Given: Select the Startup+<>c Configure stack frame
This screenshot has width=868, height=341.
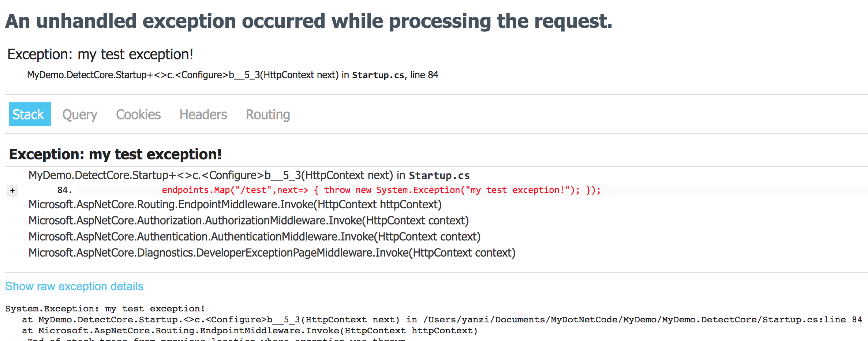Looking at the screenshot, I should [x=249, y=175].
